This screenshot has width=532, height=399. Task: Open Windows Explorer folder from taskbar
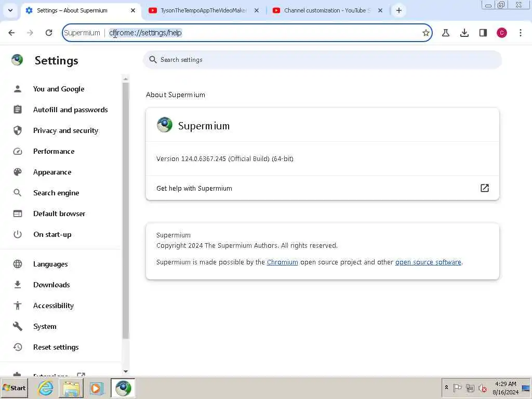click(x=71, y=388)
